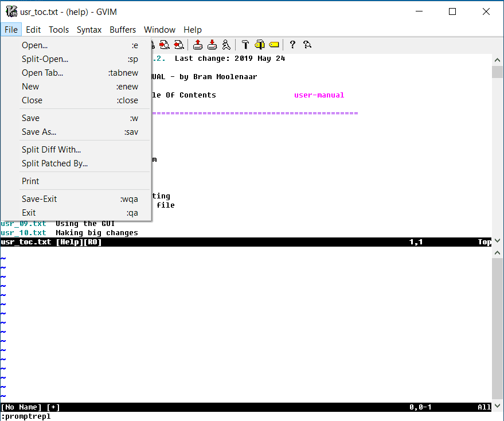This screenshot has width=504, height=421.
Task: Open the Window menu
Action: coord(159,30)
